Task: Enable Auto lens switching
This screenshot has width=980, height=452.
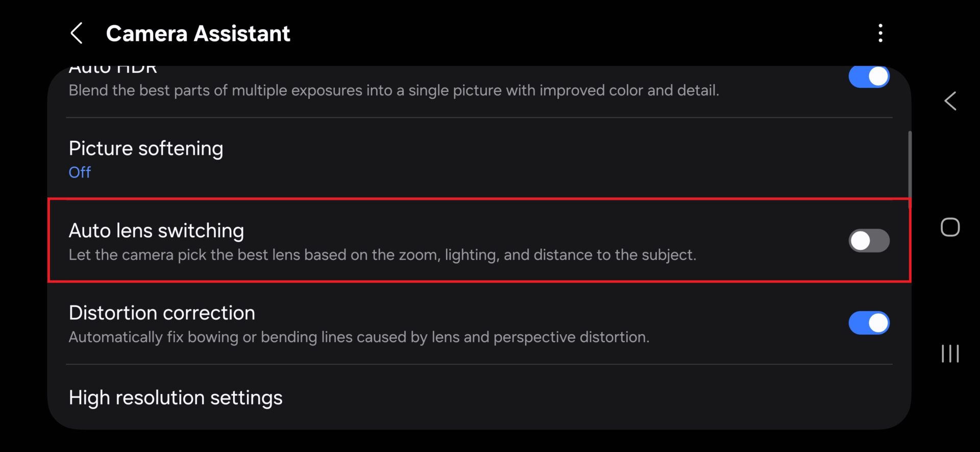Action: click(869, 240)
